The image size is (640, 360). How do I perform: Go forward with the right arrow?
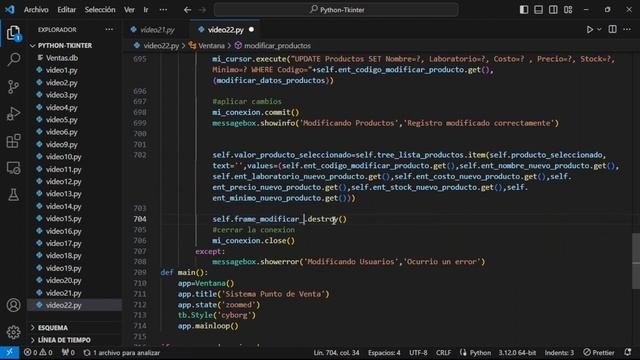pos(202,10)
